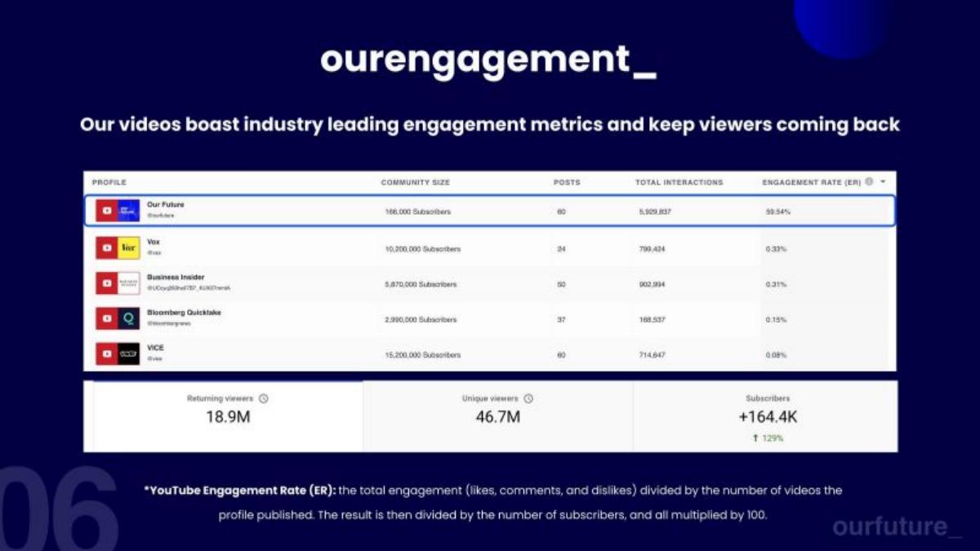
Task: Click the ourfuture_ logo text on the slide
Action: [x=898, y=527]
